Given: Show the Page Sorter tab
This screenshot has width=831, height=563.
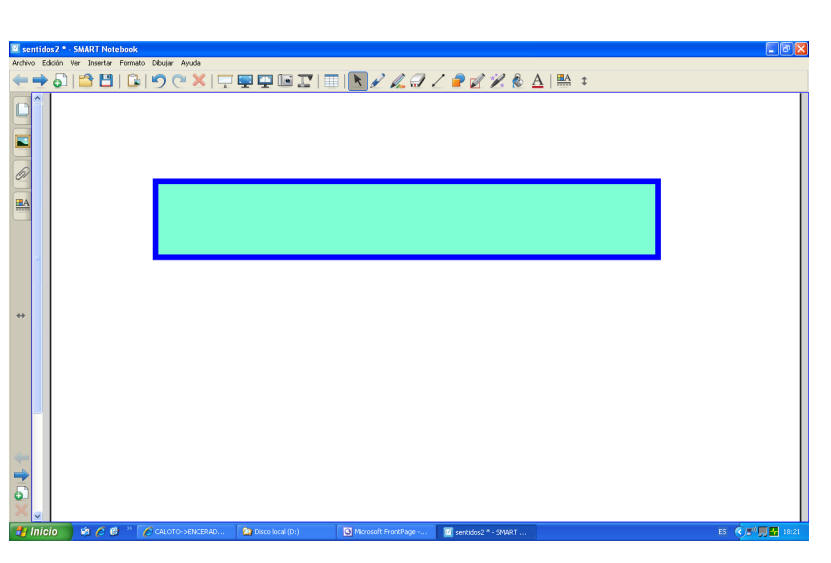Looking at the screenshot, I should coord(22,110).
